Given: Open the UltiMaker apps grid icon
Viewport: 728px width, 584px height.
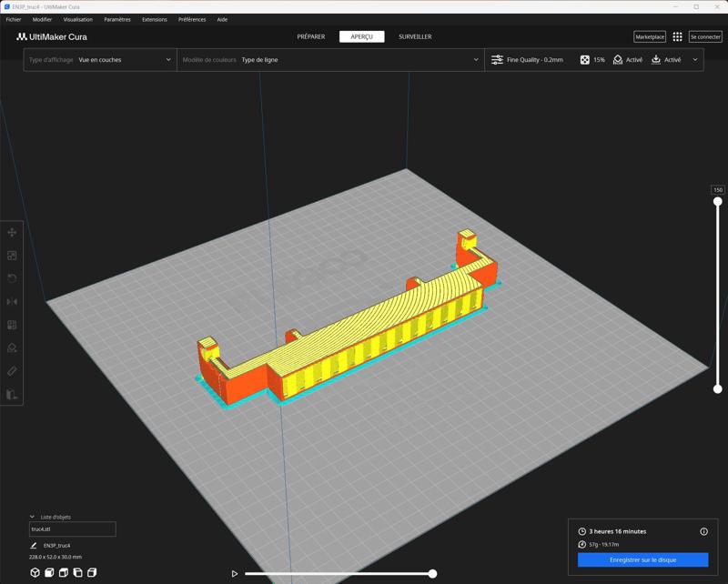Looking at the screenshot, I should tap(677, 36).
